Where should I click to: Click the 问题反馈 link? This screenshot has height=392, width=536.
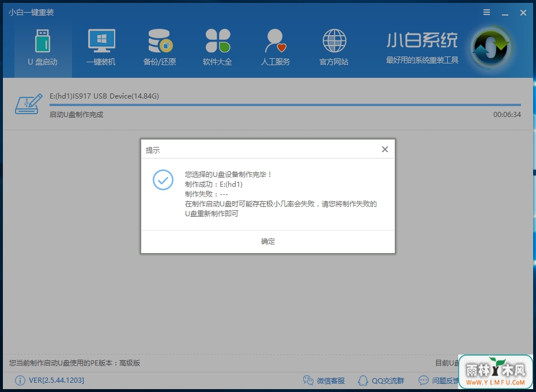438,380
